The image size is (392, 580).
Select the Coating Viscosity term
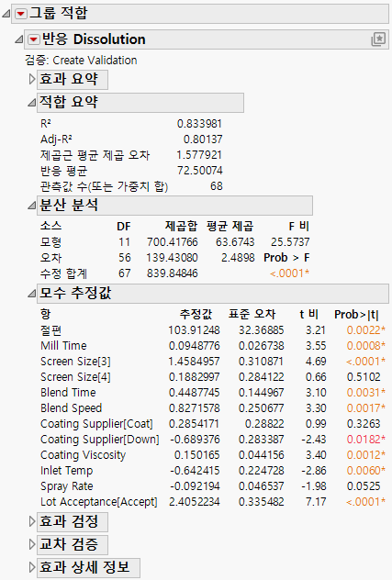tap(84, 455)
